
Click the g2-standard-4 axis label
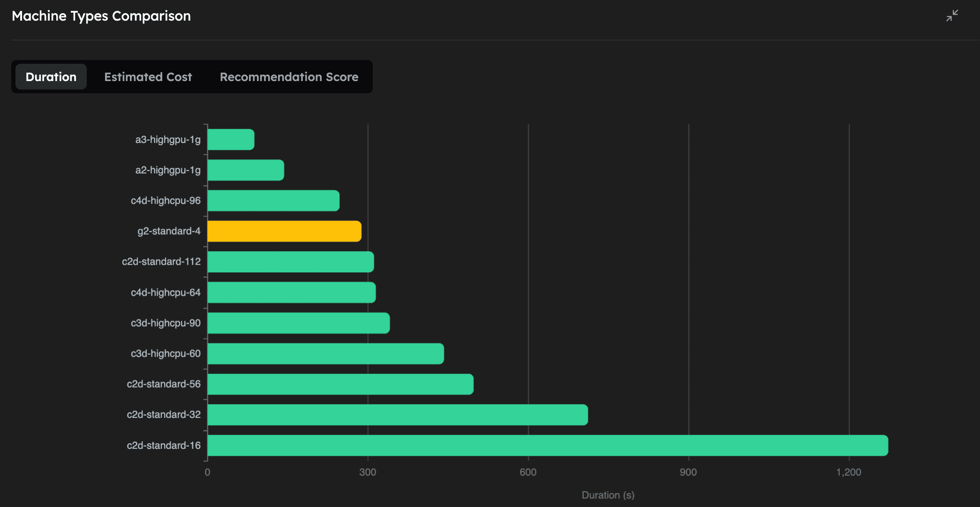(x=168, y=231)
